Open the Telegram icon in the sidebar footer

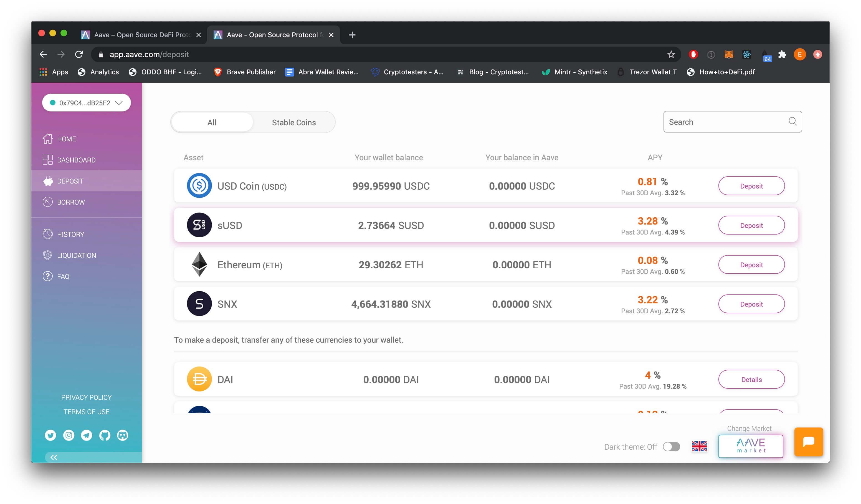[x=87, y=435]
